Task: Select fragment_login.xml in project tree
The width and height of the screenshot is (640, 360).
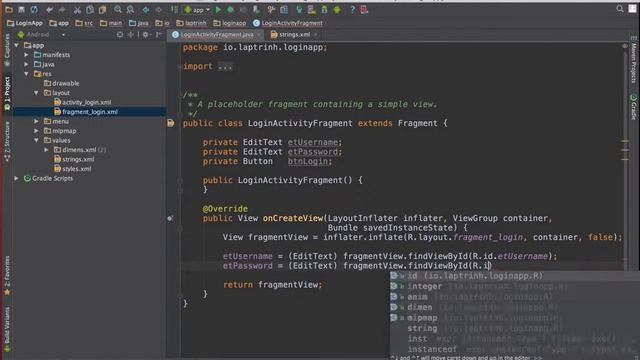Action: [x=86, y=112]
